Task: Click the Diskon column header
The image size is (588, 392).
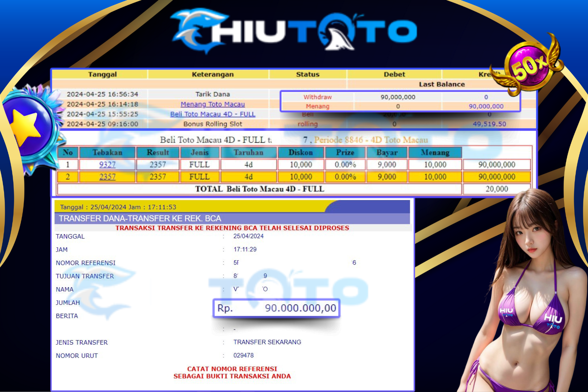Action: click(301, 152)
